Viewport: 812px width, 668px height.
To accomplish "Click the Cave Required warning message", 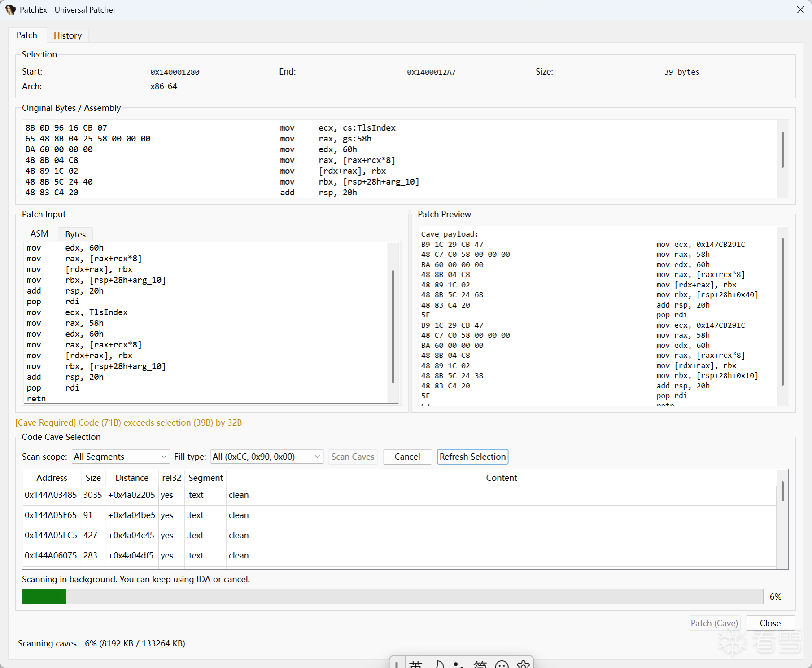I will 129,422.
